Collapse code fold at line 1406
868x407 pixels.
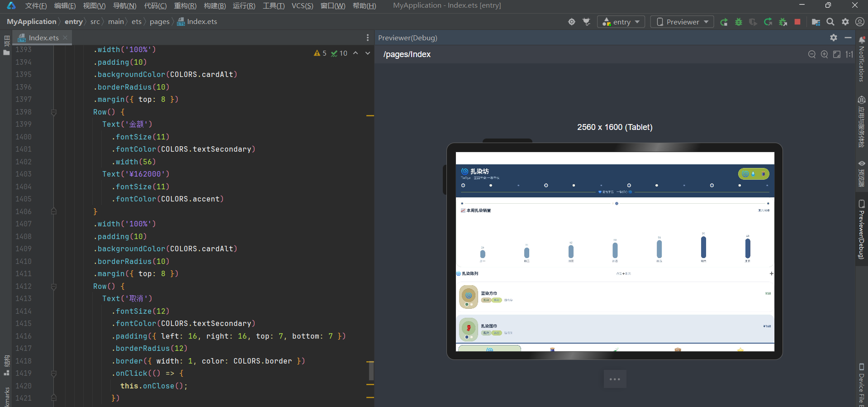53,211
